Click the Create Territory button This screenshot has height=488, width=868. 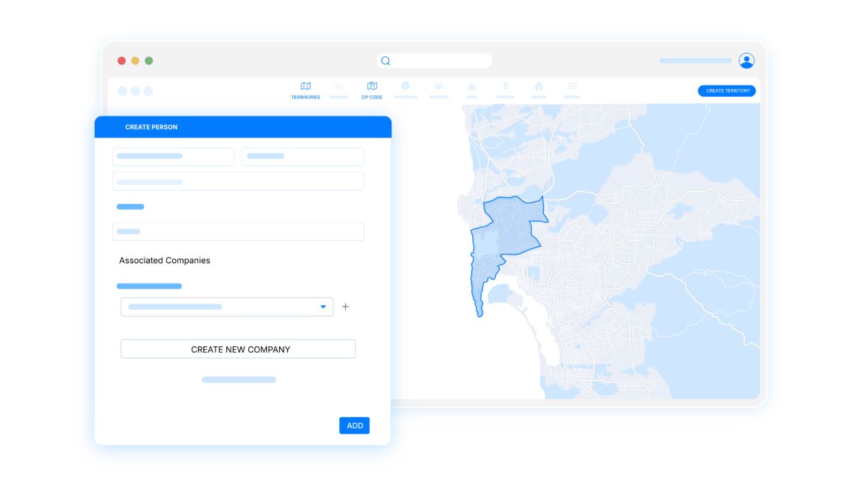(726, 91)
